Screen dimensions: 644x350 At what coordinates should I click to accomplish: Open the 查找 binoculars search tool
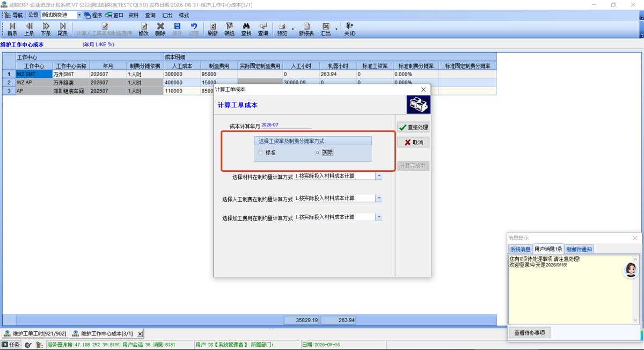tap(246, 29)
